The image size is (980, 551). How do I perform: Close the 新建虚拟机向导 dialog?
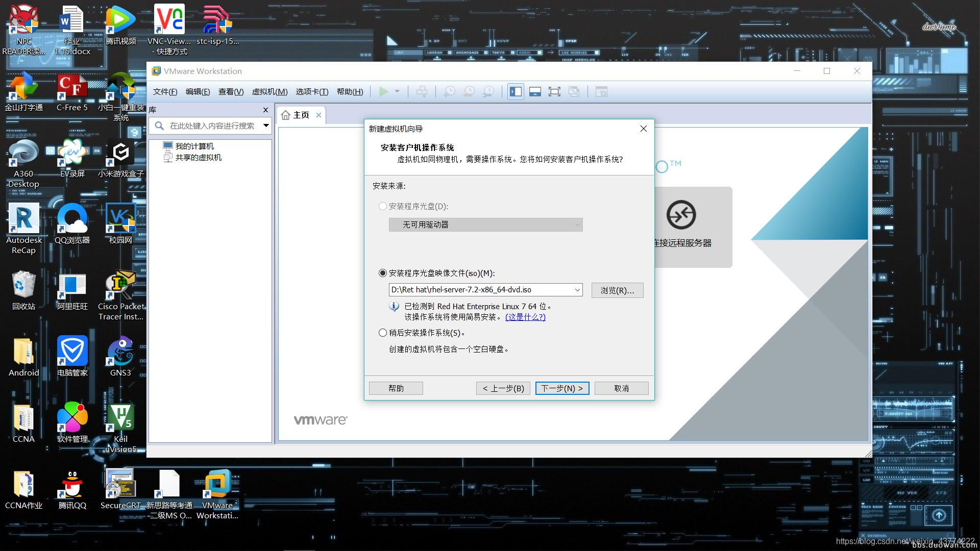pyautogui.click(x=643, y=129)
